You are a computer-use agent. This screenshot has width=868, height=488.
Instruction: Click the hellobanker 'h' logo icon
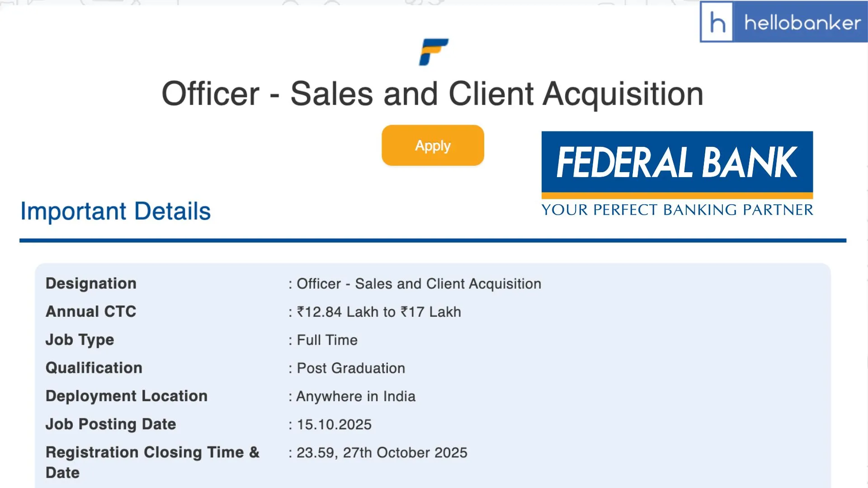pos(717,22)
